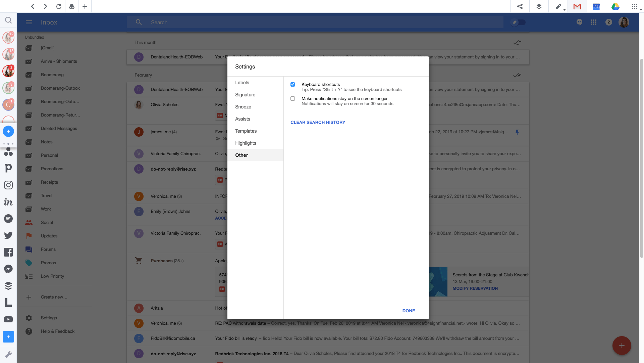Open Labels settings section
Image resolution: width=644 pixels, height=363 pixels.
pyautogui.click(x=242, y=82)
